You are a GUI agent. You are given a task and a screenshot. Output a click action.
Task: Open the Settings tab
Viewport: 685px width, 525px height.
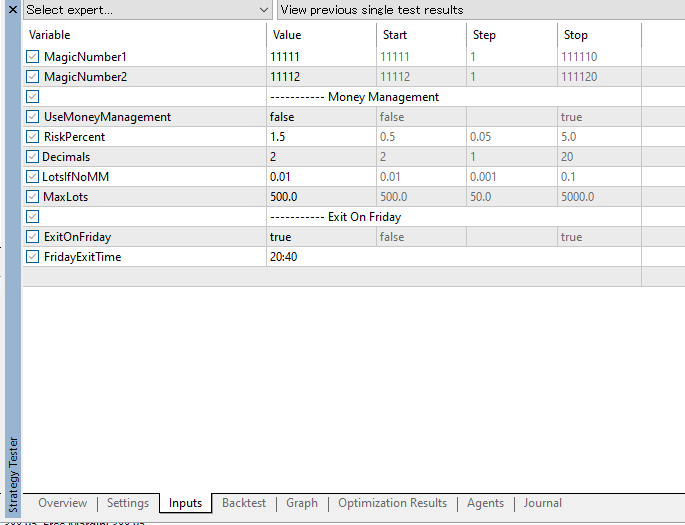pos(128,503)
